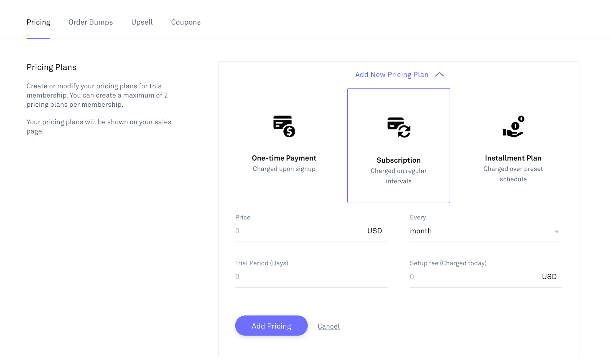Switch to the Upsell tab
This screenshot has width=610, height=364.
(x=142, y=22)
